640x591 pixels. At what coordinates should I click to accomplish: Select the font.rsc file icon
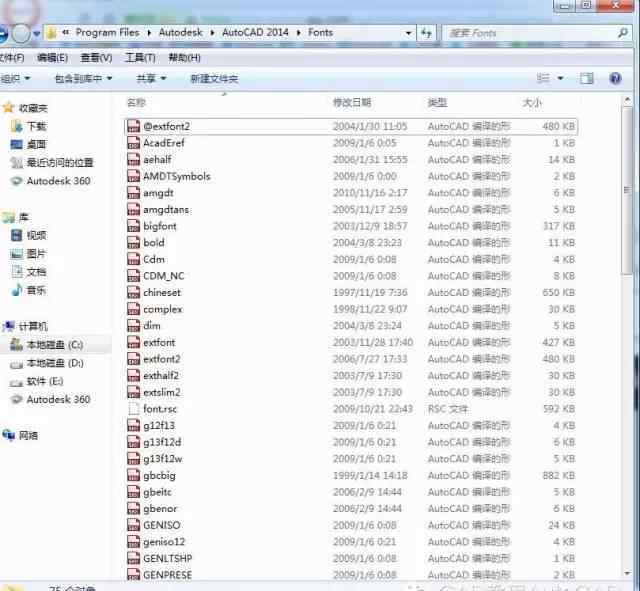tap(133, 409)
